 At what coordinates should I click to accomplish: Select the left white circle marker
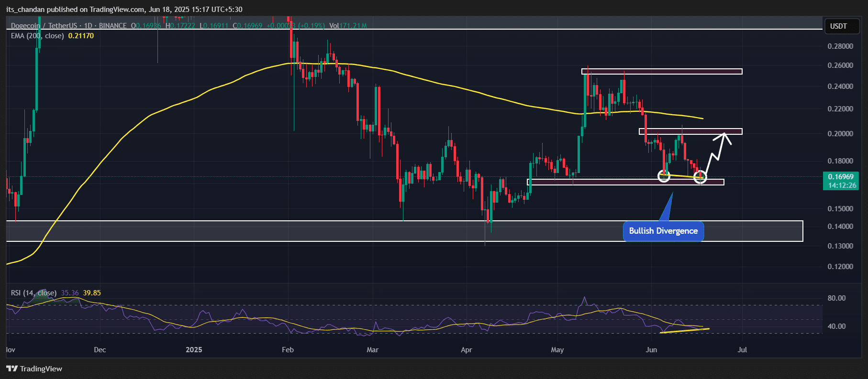tap(664, 176)
